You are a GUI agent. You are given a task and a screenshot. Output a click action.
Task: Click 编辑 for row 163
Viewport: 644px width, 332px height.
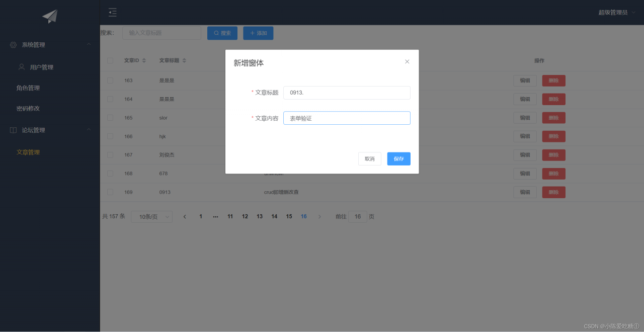click(x=525, y=80)
